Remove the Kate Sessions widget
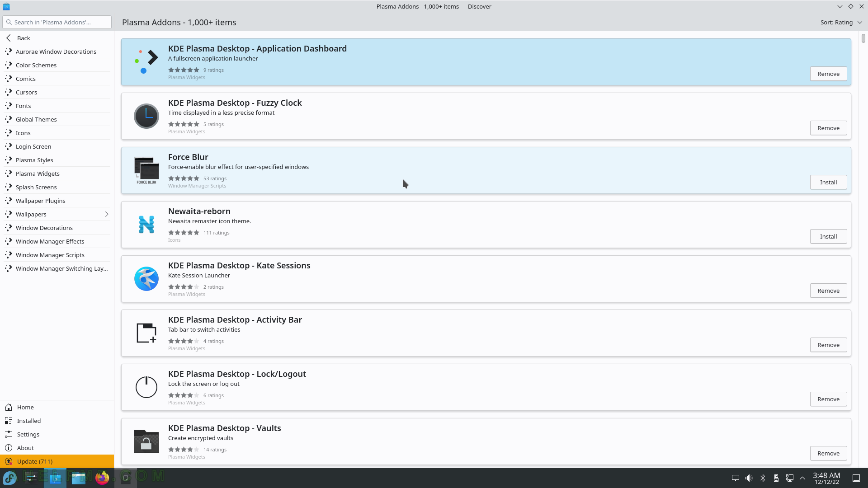The height and width of the screenshot is (488, 868). coord(828,291)
